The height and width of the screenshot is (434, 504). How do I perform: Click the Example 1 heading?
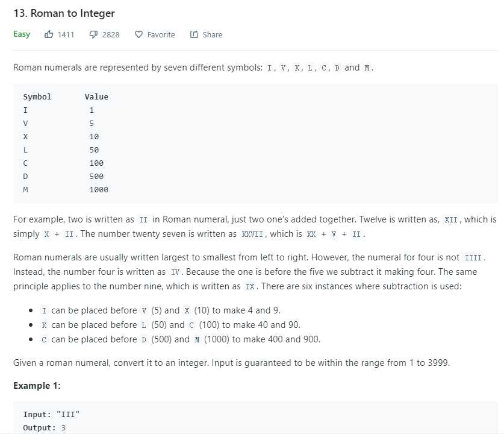(x=37, y=385)
